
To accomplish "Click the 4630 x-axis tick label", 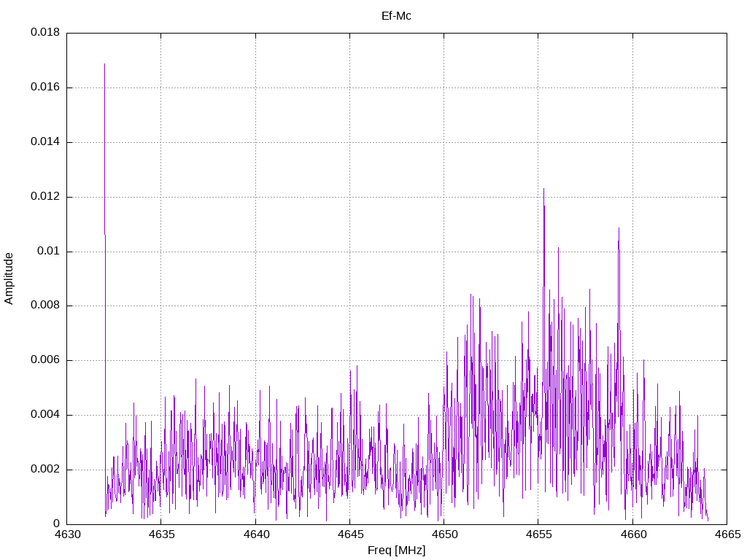I will [67, 534].
